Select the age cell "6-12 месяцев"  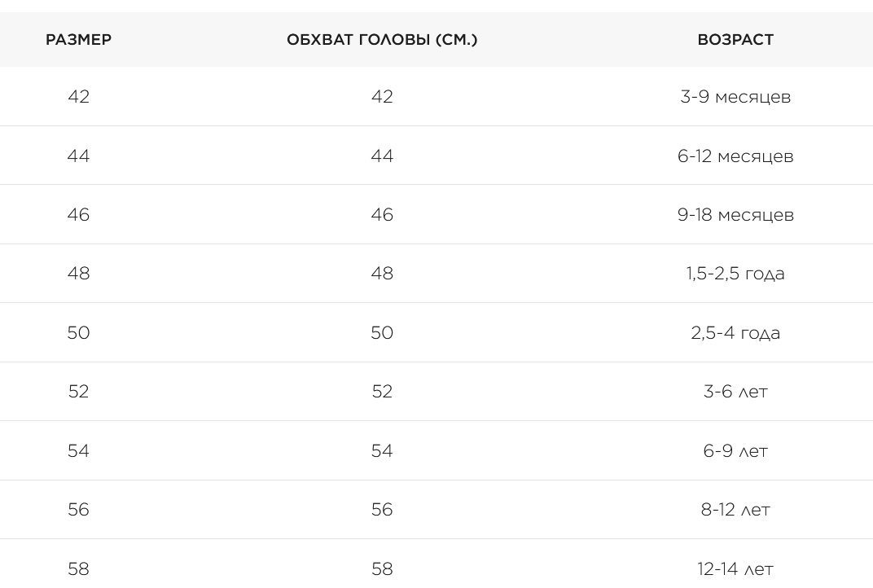click(x=735, y=156)
